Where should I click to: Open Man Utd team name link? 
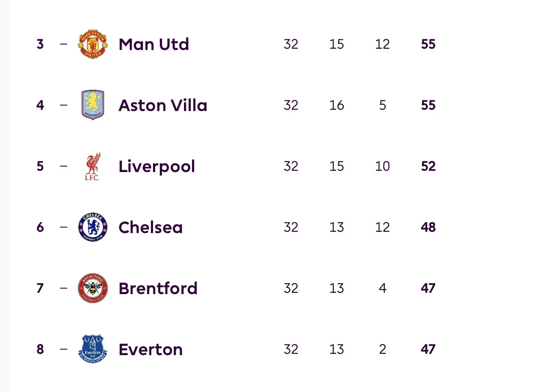coord(154,44)
